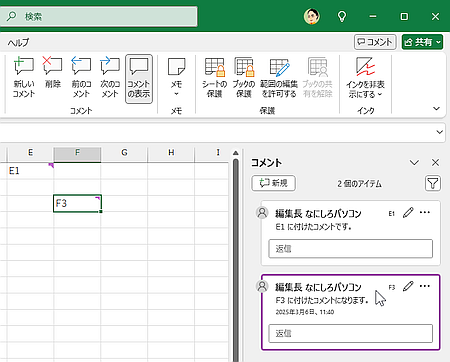450x362 pixels.
Task: Click text 'F3 に付けたコメントになります。'
Action: pyautogui.click(x=322, y=300)
